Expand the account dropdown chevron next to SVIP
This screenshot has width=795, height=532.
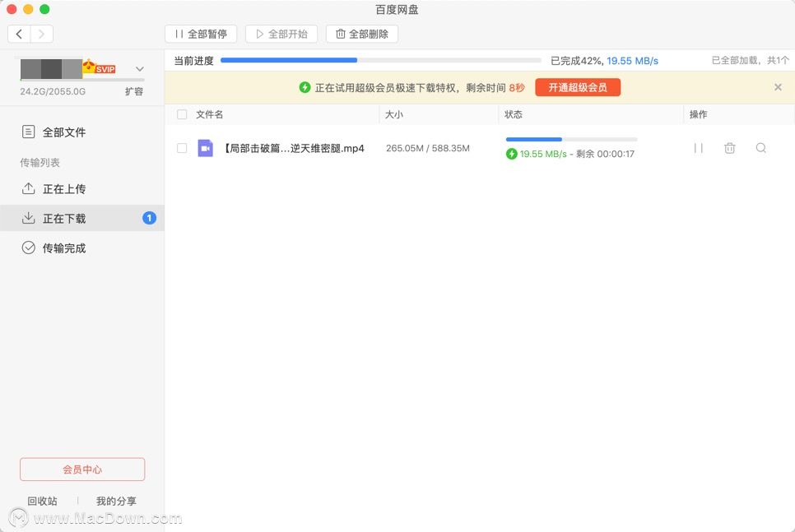(x=140, y=69)
